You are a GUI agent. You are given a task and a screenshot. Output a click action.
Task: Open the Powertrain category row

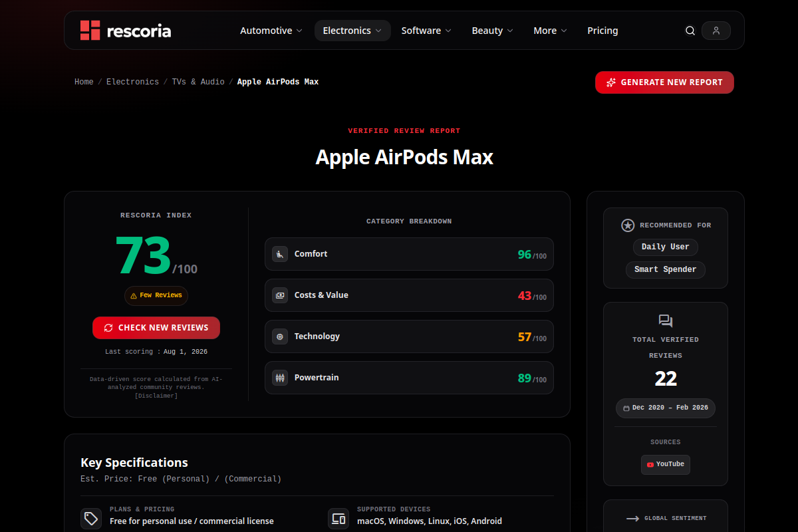pyautogui.click(x=409, y=378)
